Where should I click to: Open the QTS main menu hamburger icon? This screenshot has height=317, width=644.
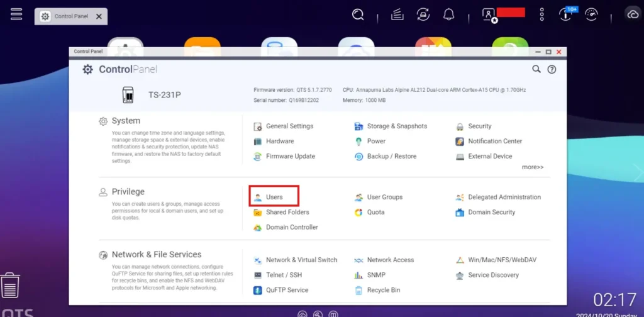(x=16, y=14)
